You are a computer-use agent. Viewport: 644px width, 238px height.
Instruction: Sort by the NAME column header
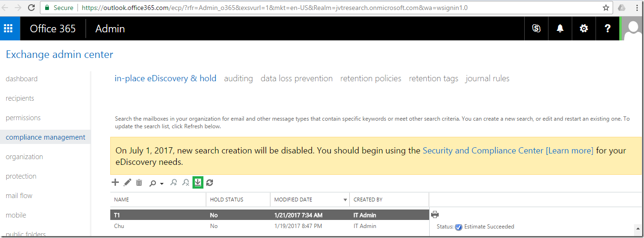(158, 200)
